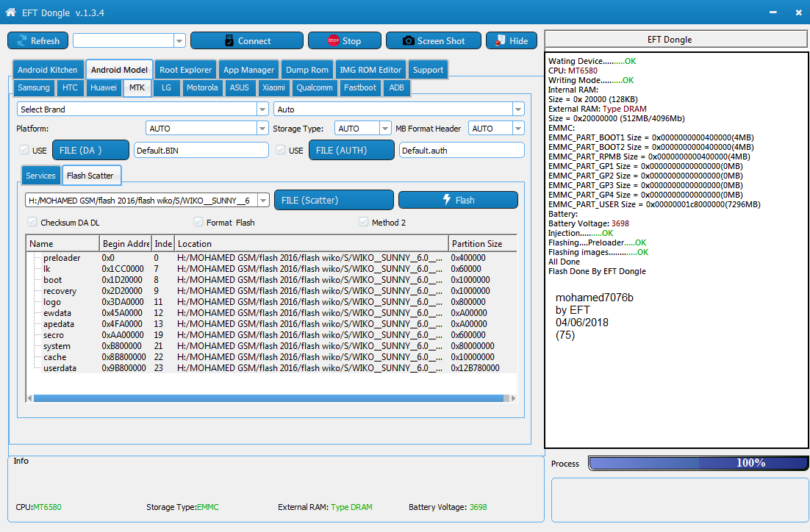
Task: Click the FILE (AUTH) button
Action: 352,151
